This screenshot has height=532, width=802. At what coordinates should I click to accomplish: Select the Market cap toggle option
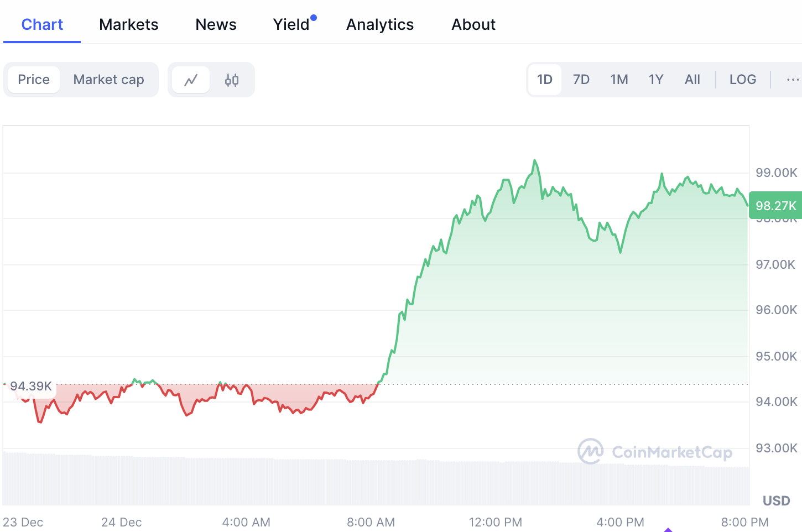pos(108,80)
